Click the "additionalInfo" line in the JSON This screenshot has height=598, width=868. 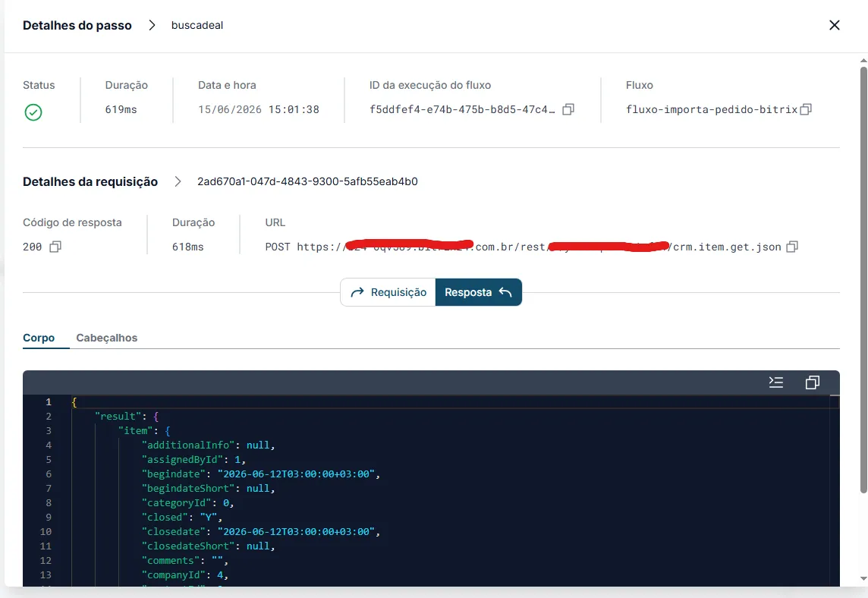[208, 445]
